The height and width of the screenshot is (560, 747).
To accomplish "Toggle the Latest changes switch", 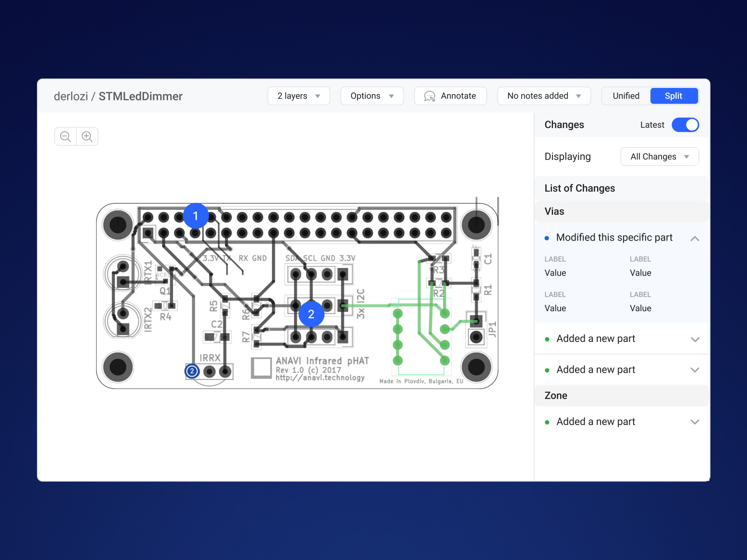I will pyautogui.click(x=685, y=124).
